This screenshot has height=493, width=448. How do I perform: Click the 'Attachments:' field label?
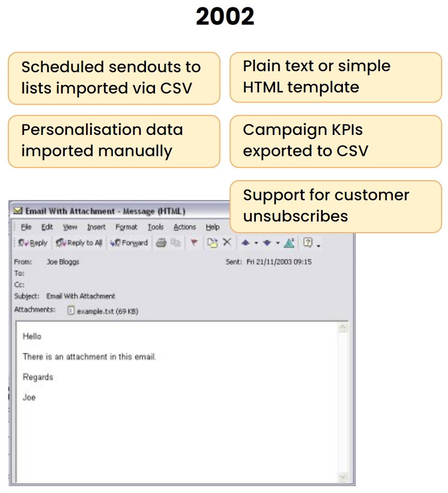coord(35,310)
